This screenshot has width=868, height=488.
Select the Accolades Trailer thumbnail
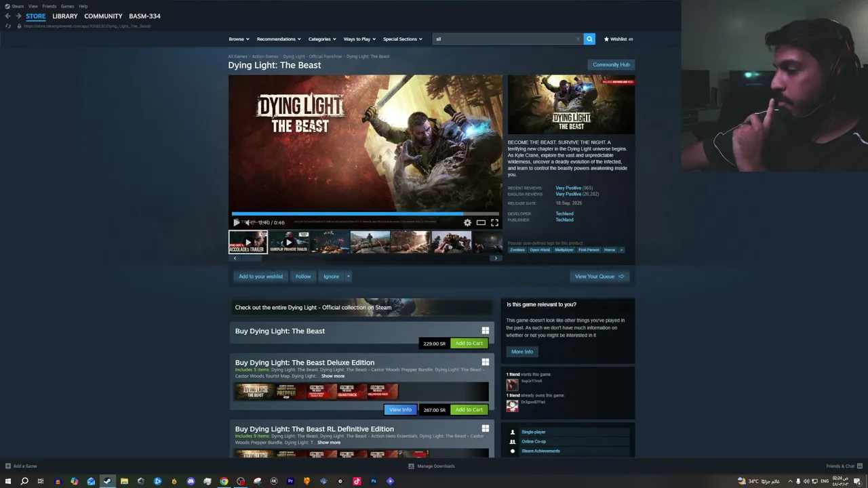click(x=248, y=242)
